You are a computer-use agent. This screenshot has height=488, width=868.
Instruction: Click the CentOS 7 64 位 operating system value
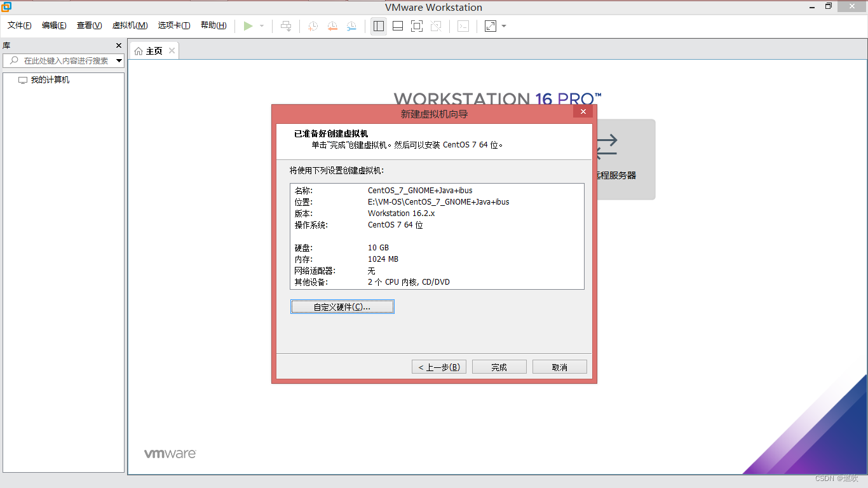coord(395,224)
